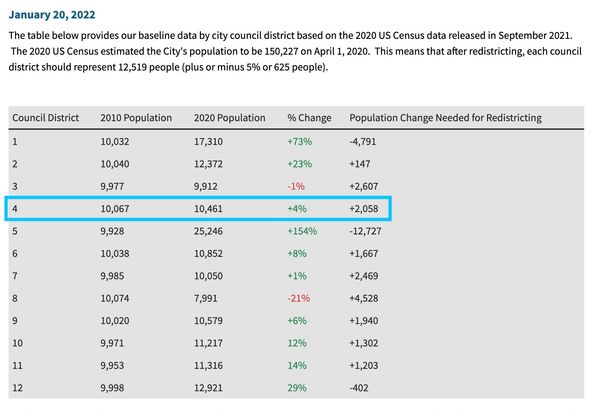Click the % Change column header
Image resolution: width=600 pixels, height=411 pixels.
tap(309, 118)
